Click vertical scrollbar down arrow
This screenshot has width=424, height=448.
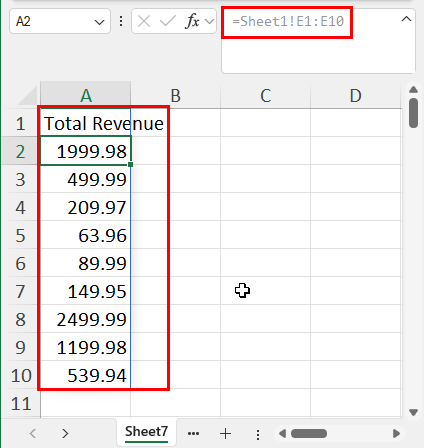click(x=413, y=413)
